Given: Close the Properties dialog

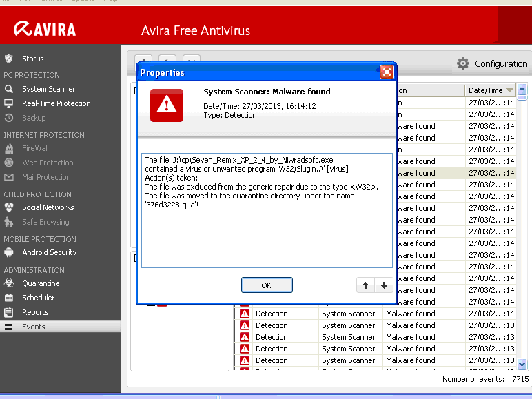Looking at the screenshot, I should [387, 72].
